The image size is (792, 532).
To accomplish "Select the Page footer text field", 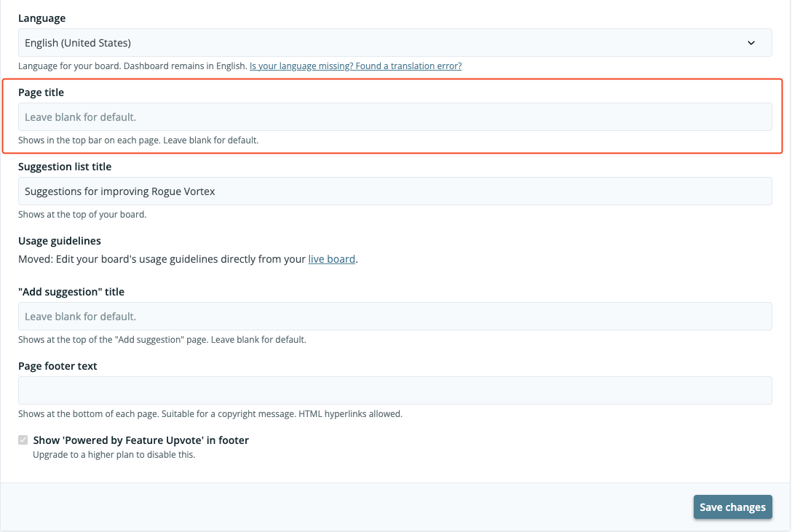I will [x=395, y=391].
